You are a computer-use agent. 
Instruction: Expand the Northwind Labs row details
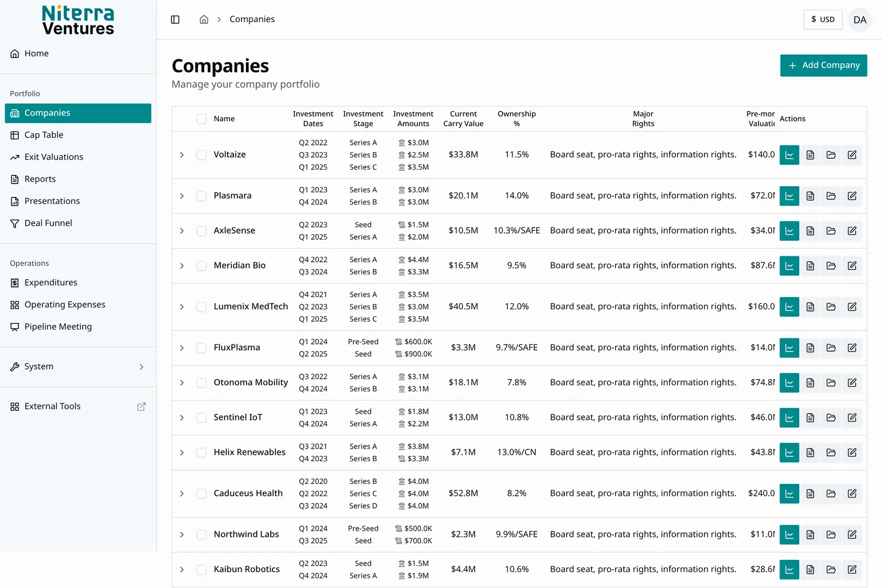click(182, 535)
